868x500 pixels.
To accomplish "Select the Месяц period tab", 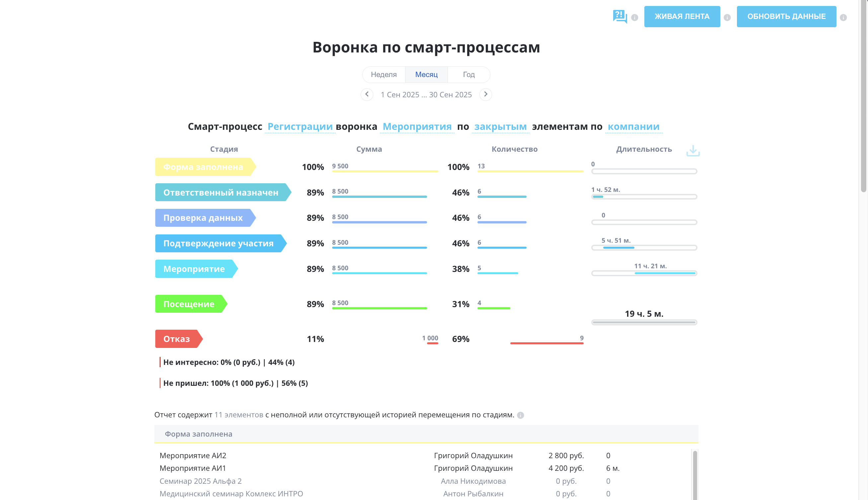I will tap(426, 74).
